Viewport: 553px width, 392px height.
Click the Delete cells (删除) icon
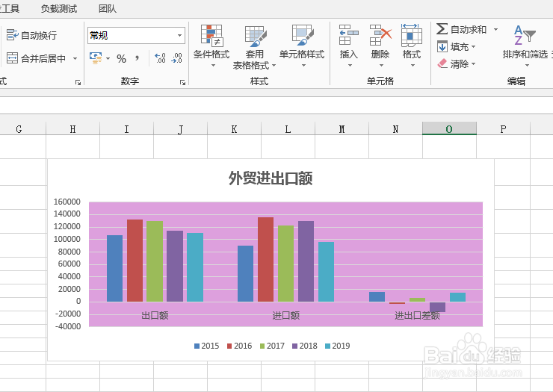click(380, 35)
